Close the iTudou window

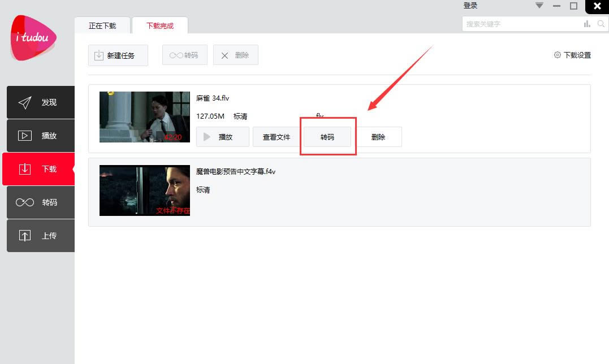tap(597, 6)
